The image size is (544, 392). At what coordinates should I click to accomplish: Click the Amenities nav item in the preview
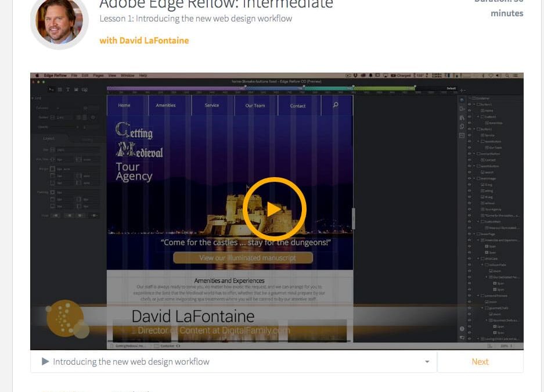pos(165,106)
